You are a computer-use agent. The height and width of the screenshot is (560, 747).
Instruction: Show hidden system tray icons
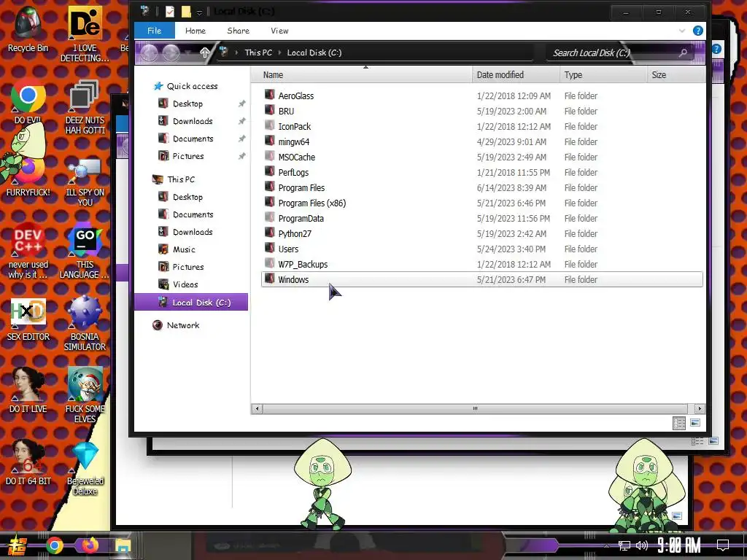tap(606, 545)
